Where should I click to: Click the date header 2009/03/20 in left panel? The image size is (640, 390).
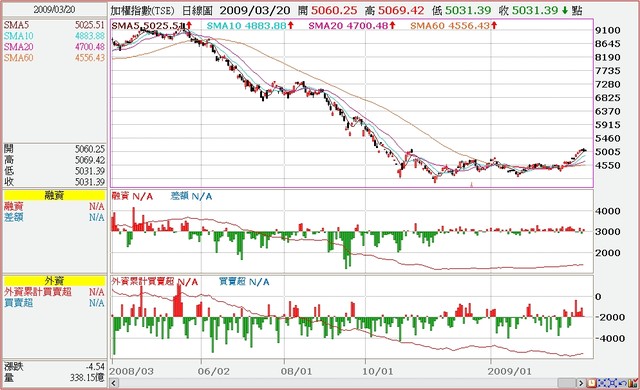pos(54,9)
